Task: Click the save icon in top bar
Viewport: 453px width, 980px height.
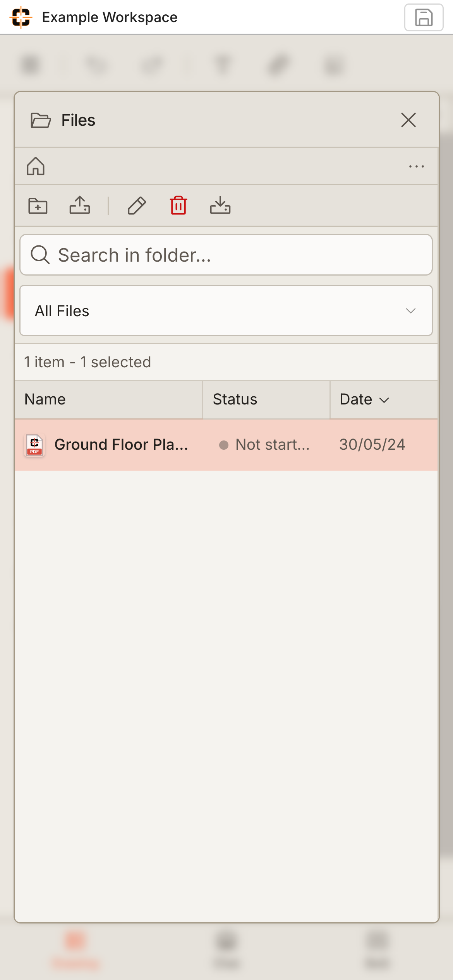Action: tap(424, 17)
